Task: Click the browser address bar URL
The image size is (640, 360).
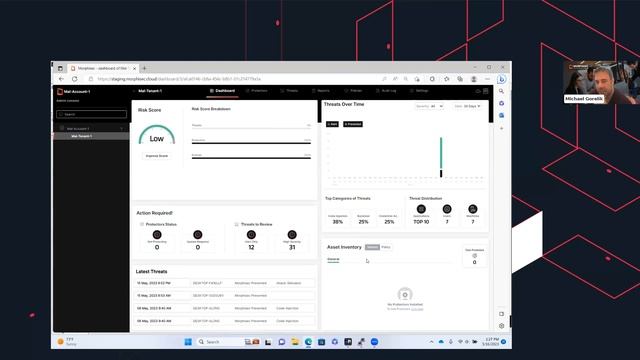Action: click(x=179, y=79)
